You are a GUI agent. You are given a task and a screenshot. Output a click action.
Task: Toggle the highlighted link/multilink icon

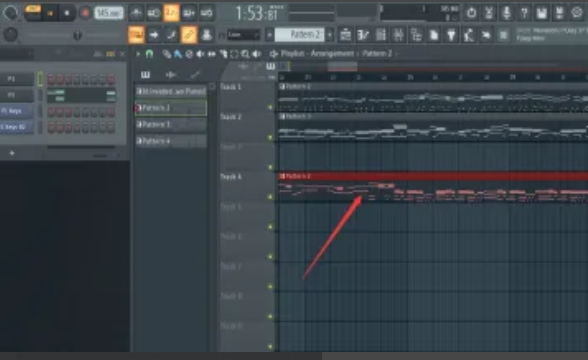[x=189, y=35]
